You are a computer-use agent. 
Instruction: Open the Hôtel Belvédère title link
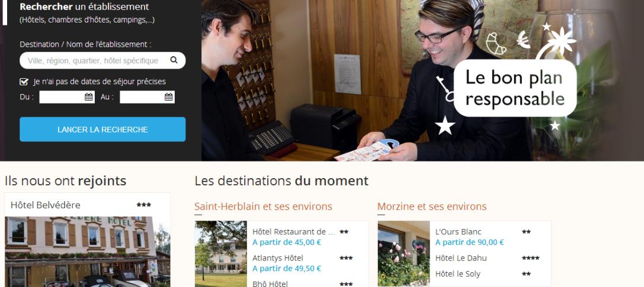click(x=46, y=205)
